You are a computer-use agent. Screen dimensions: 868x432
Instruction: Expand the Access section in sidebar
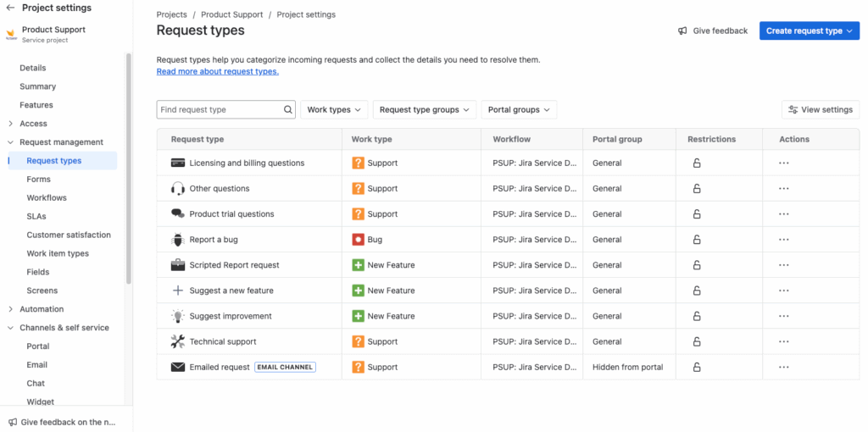point(10,124)
